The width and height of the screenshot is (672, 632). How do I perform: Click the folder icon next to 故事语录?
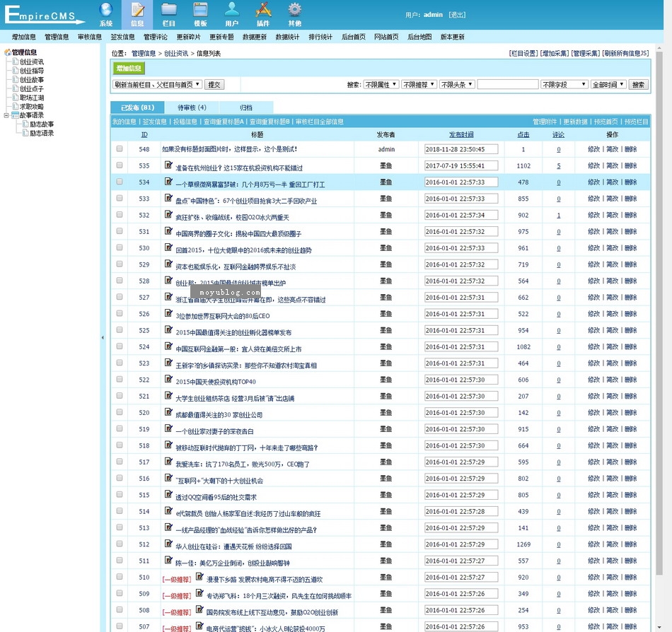[x=16, y=115]
